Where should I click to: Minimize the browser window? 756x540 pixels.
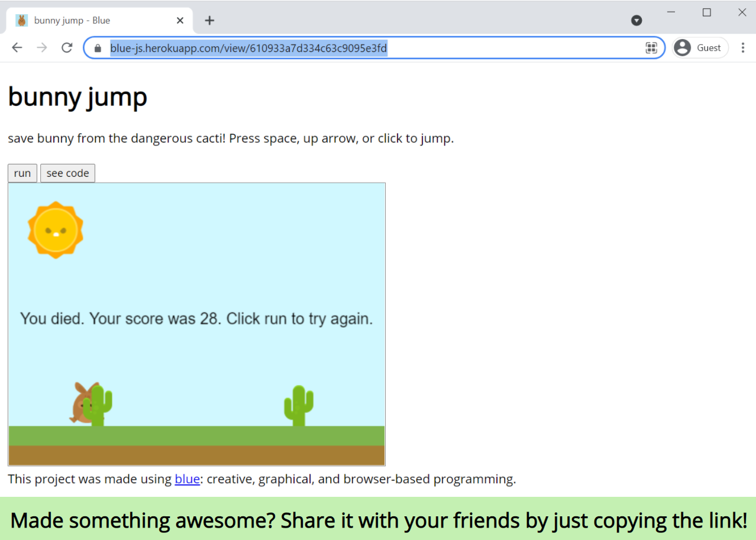671,12
